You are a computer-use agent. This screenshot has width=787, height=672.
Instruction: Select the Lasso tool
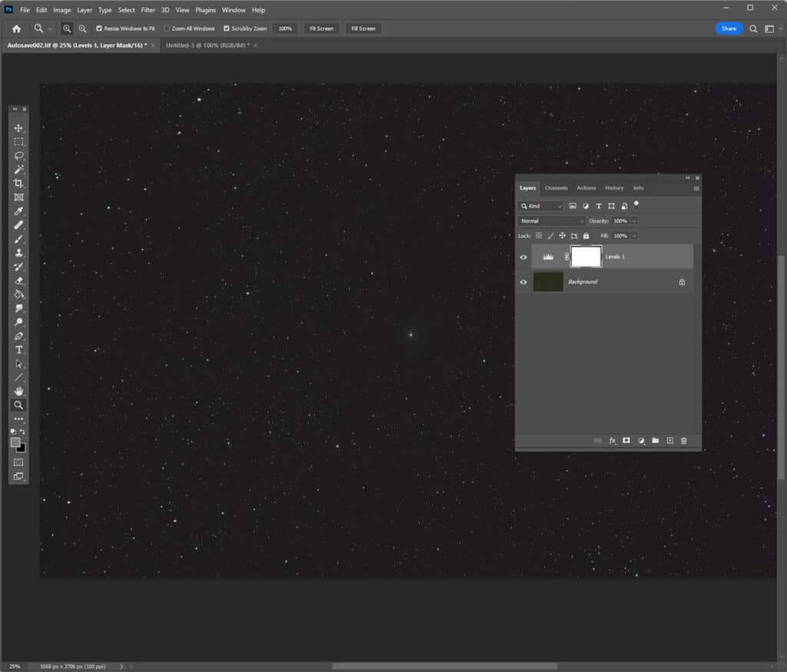pyautogui.click(x=17, y=156)
